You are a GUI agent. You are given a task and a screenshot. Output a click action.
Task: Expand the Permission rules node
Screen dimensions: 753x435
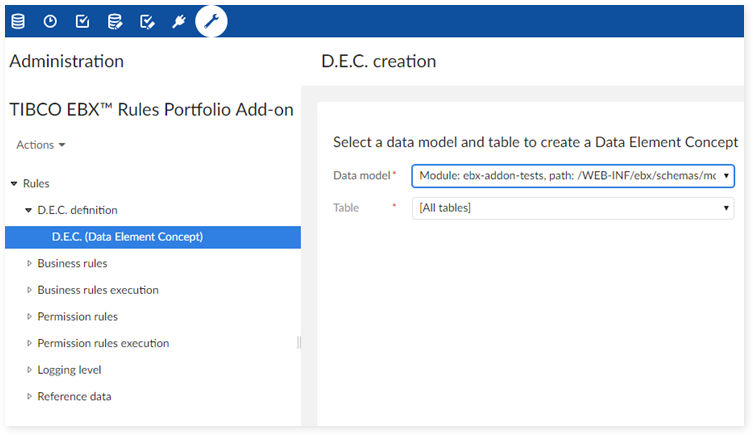(x=29, y=317)
